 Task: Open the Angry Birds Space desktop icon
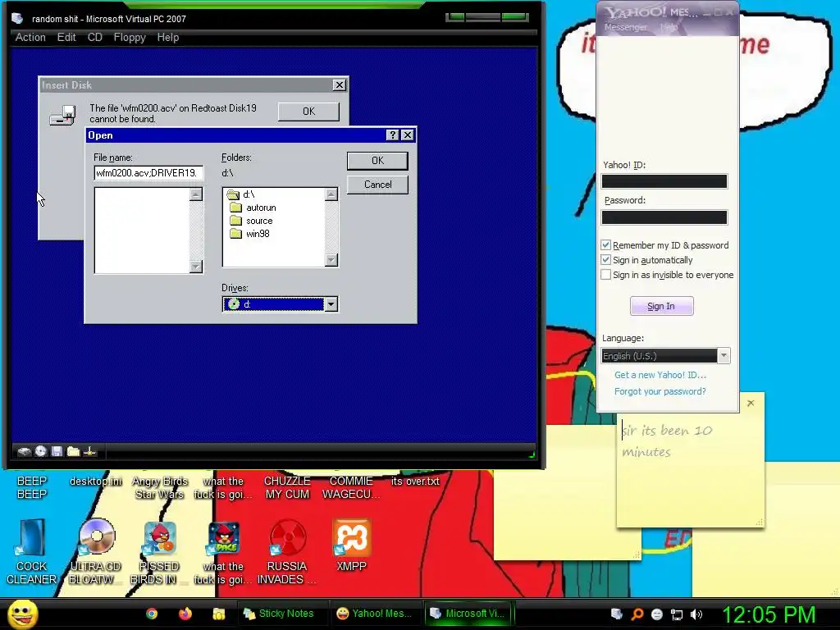coord(223,536)
